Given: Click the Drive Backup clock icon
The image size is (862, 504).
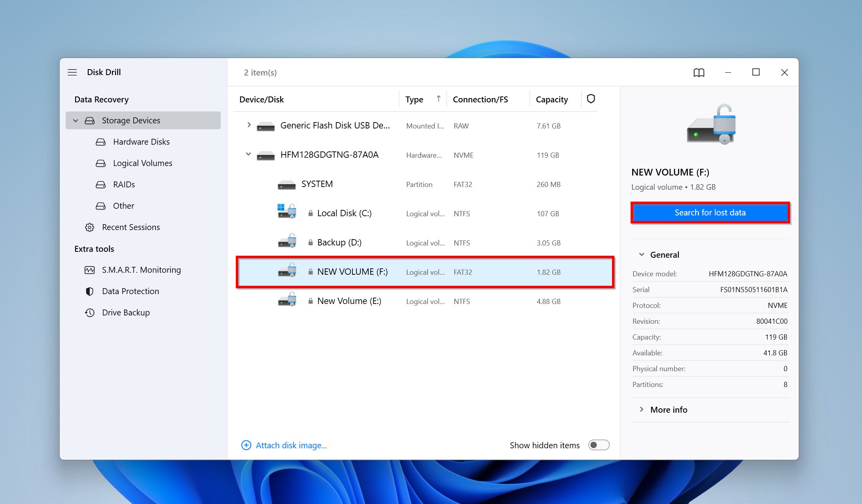Looking at the screenshot, I should [x=90, y=313].
